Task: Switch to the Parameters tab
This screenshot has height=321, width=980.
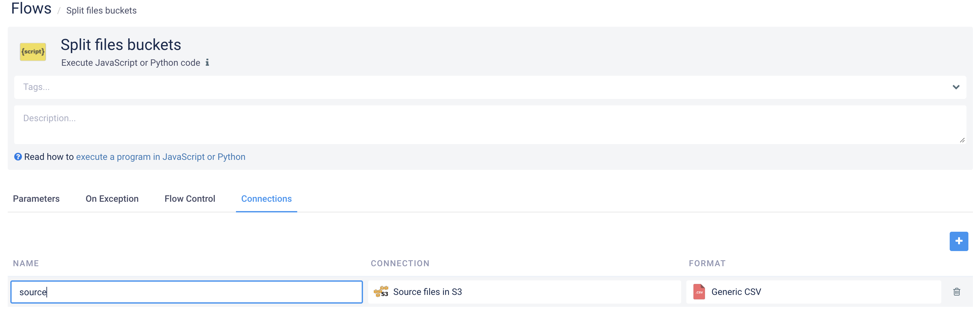Action: 36,199
